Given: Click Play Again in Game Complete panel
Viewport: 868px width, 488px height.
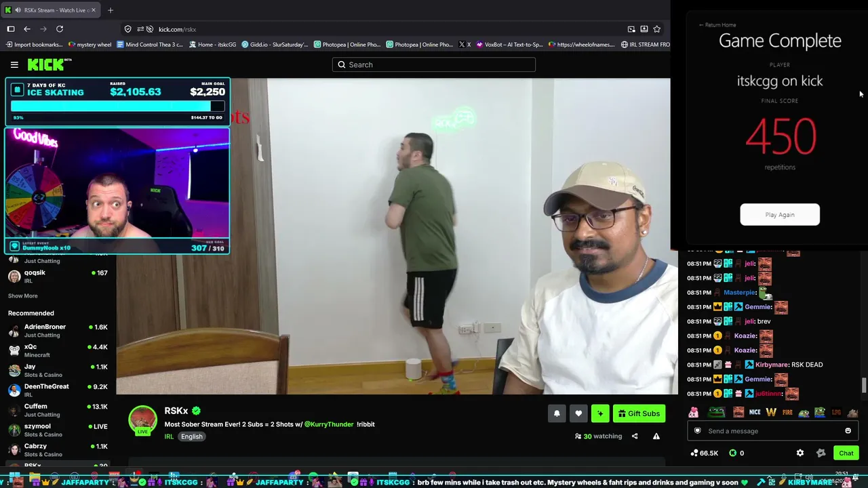Looking at the screenshot, I should tap(780, 215).
